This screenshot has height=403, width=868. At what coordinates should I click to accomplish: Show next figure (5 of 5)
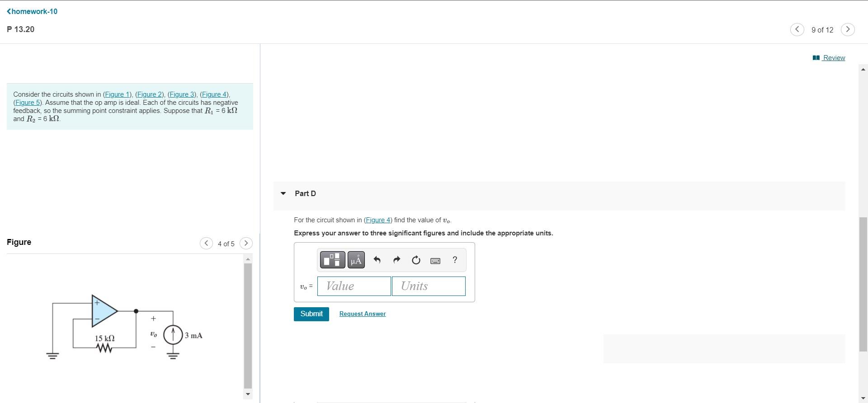(x=246, y=244)
